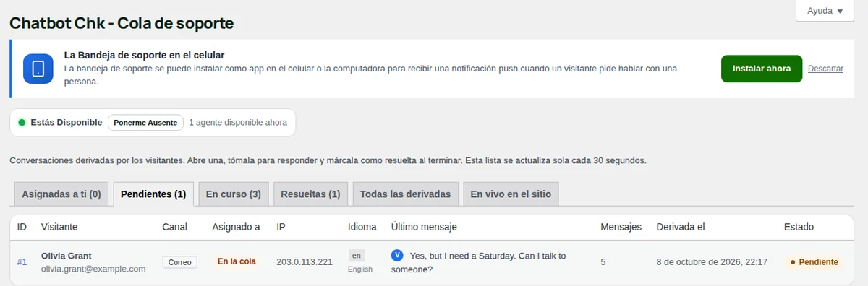Toggle status with Ponerme Ausente
868x286 pixels.
(x=145, y=123)
